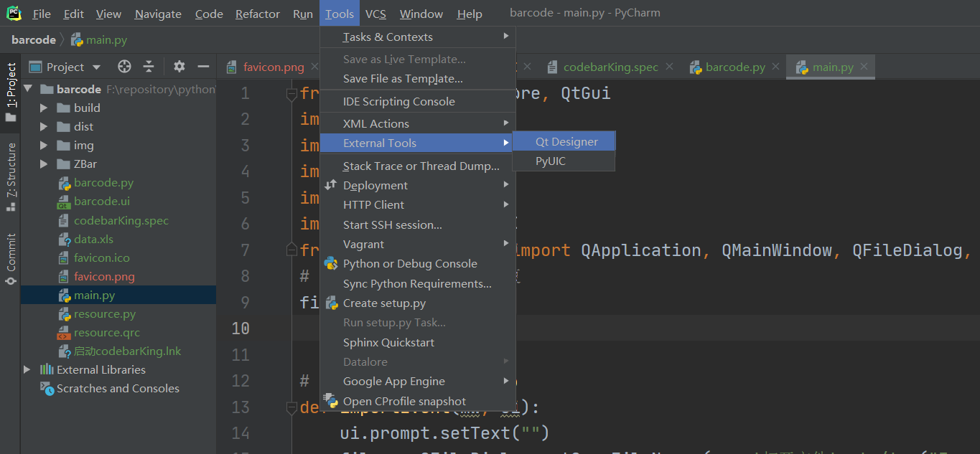Close the codebarKing.spec tab

(669, 67)
